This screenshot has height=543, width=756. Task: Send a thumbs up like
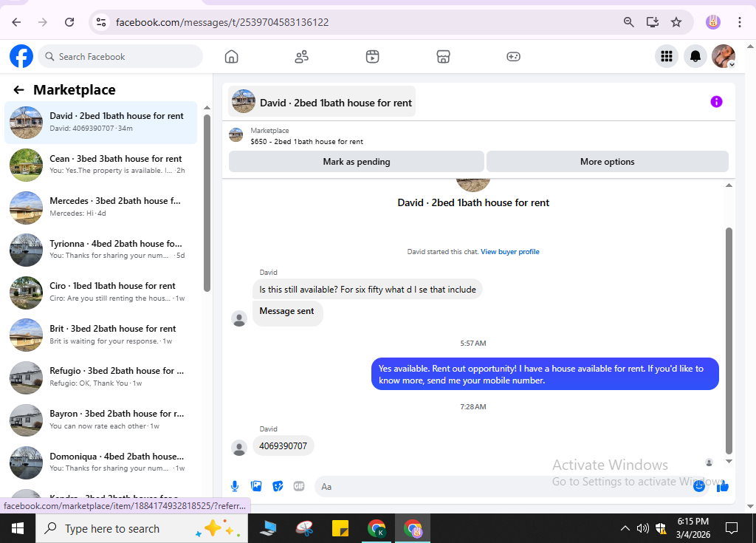click(x=722, y=487)
